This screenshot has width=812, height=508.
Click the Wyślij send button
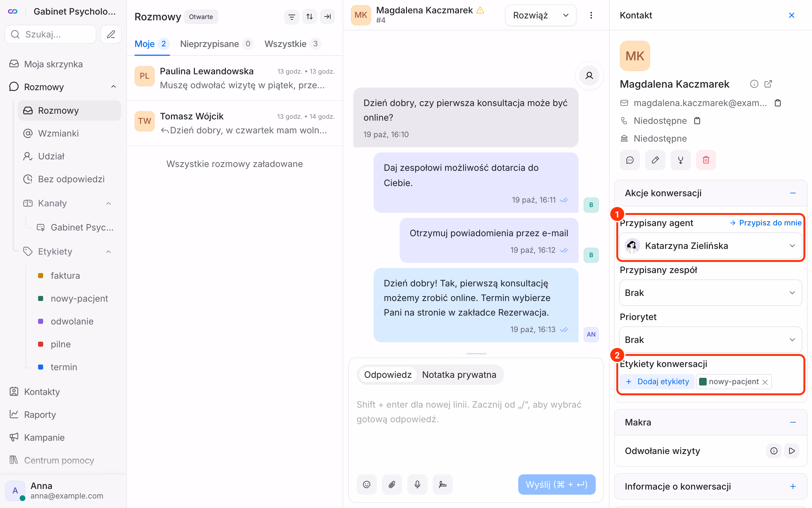pyautogui.click(x=557, y=484)
